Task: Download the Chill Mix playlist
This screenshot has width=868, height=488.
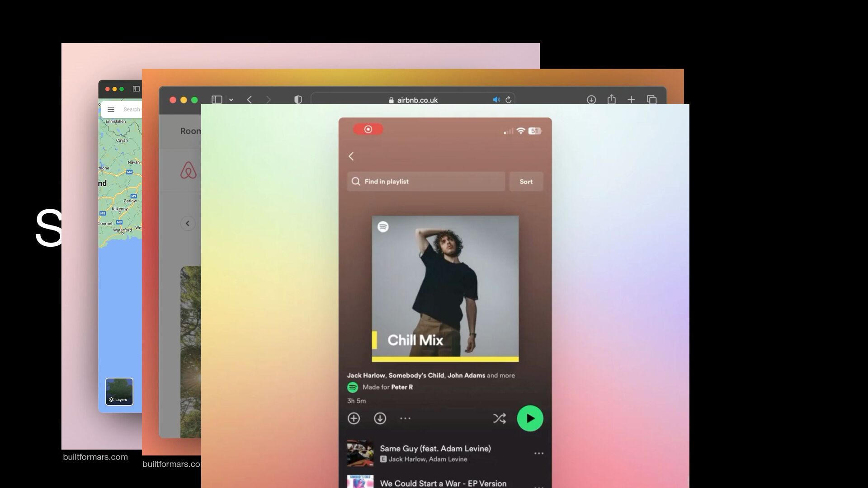Action: point(380,418)
